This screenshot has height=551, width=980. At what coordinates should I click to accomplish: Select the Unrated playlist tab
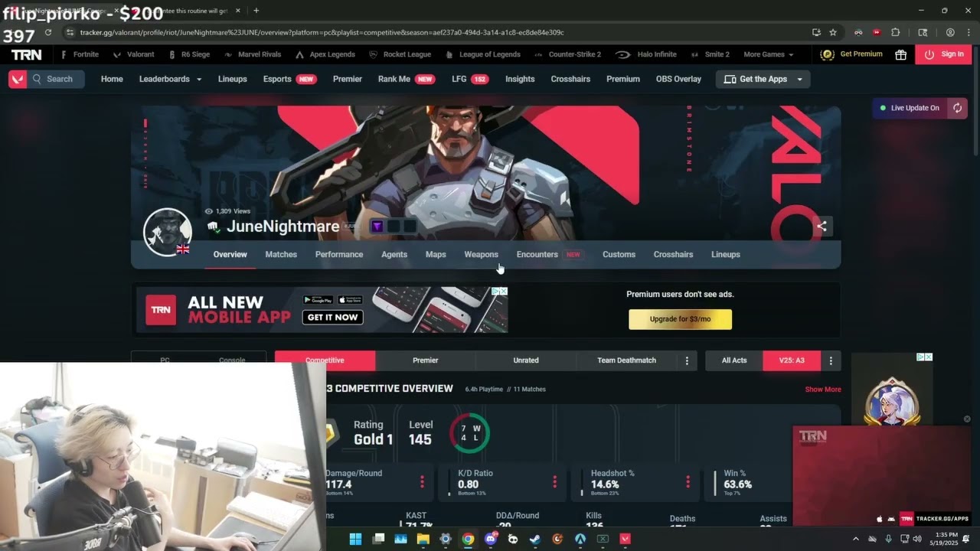click(526, 360)
